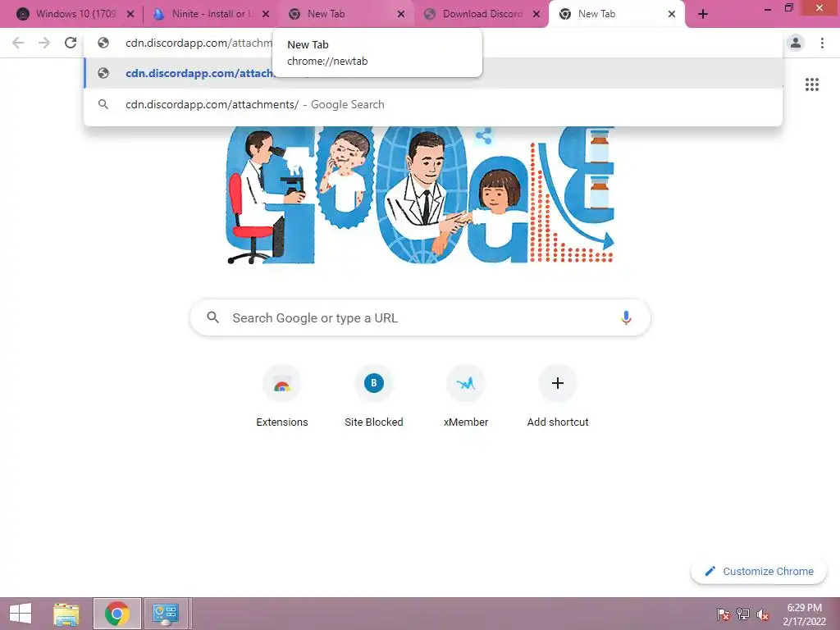Share the Google Doodle
This screenshot has width=840, height=630.
483,135
